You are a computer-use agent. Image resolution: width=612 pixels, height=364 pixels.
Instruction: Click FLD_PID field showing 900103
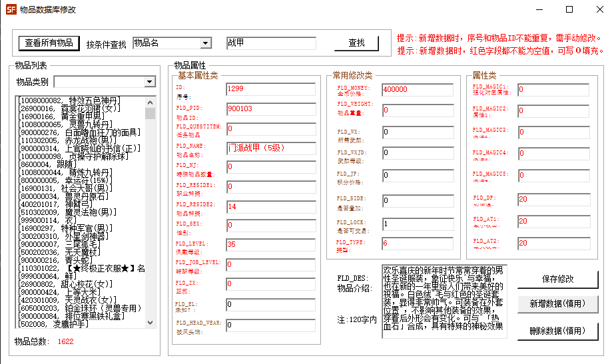coord(270,109)
